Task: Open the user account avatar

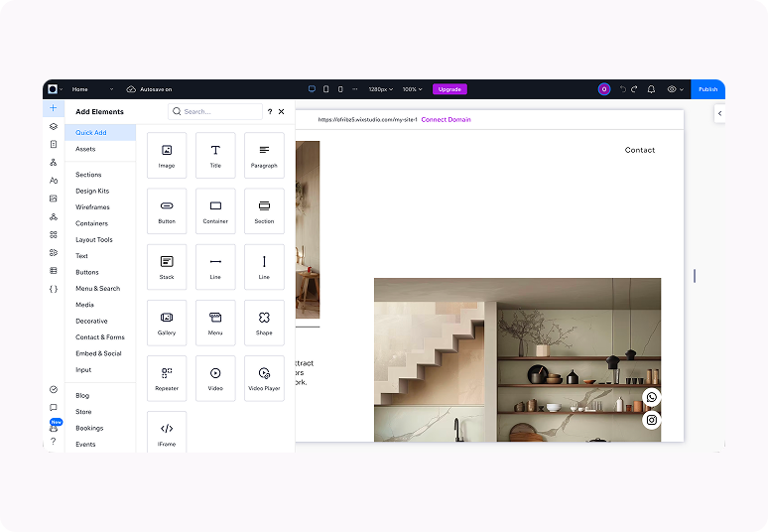Action: tap(604, 89)
